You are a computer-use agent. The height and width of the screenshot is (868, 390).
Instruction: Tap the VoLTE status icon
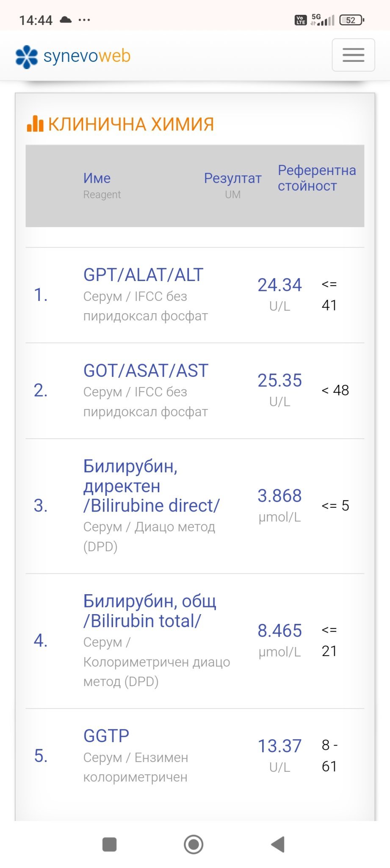coord(301,20)
